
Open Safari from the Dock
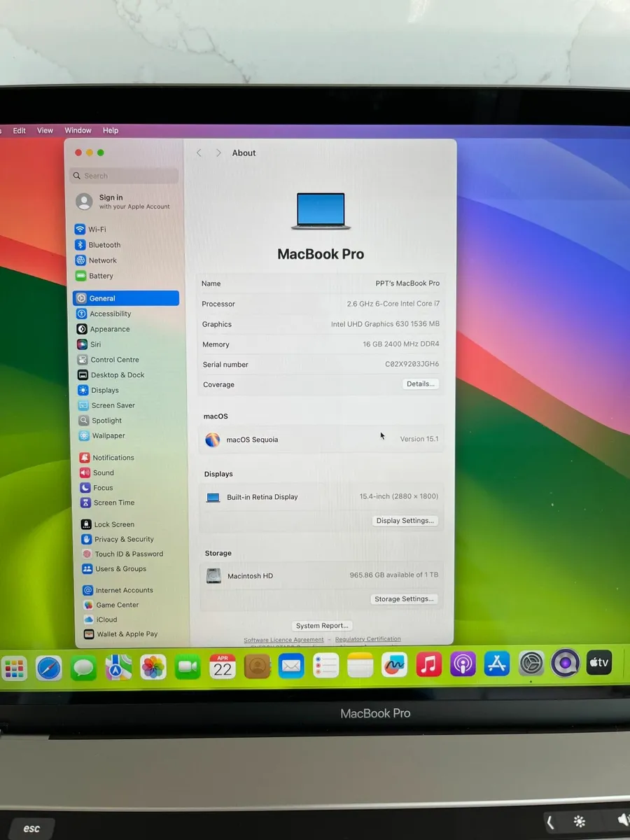(49, 668)
